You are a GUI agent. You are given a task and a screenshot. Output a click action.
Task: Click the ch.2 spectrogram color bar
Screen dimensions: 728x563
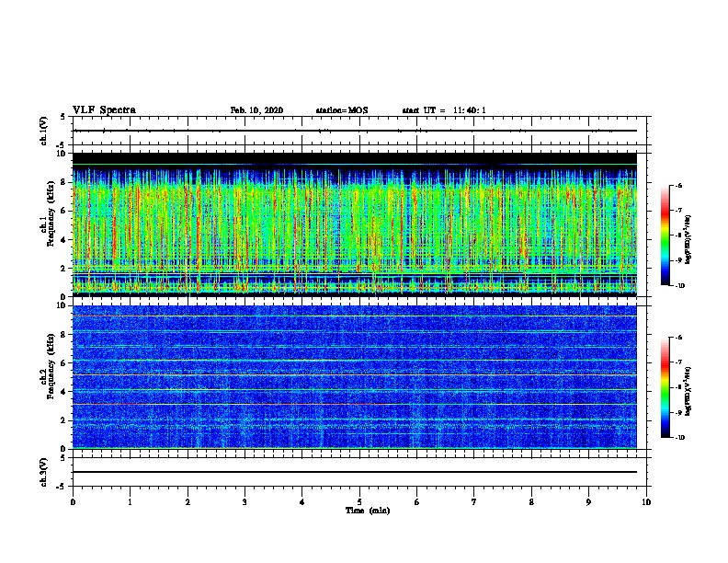pos(665,387)
